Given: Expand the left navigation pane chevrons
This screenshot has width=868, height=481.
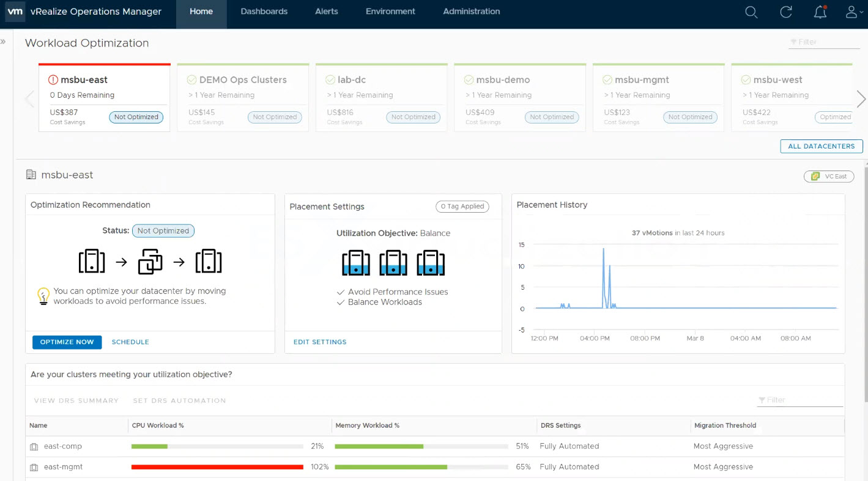Looking at the screenshot, I should tap(4, 42).
